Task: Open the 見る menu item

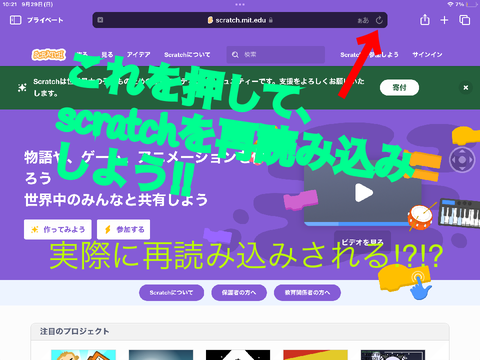Action: coord(107,55)
